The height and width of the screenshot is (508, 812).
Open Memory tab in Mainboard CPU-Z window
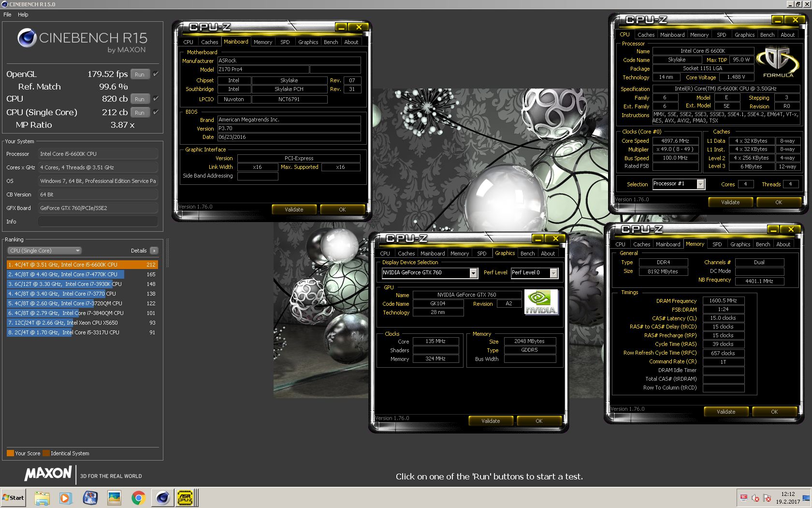tap(263, 42)
